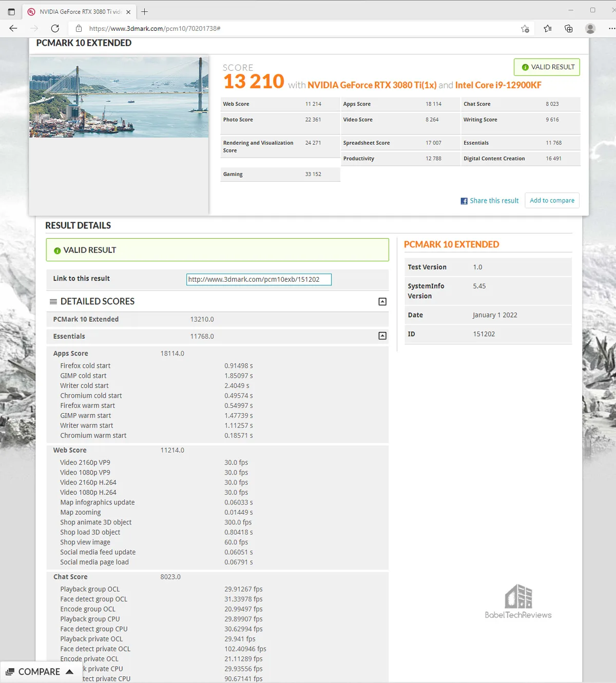The width and height of the screenshot is (616, 683).
Task: Click Share this result link
Action: tap(494, 201)
